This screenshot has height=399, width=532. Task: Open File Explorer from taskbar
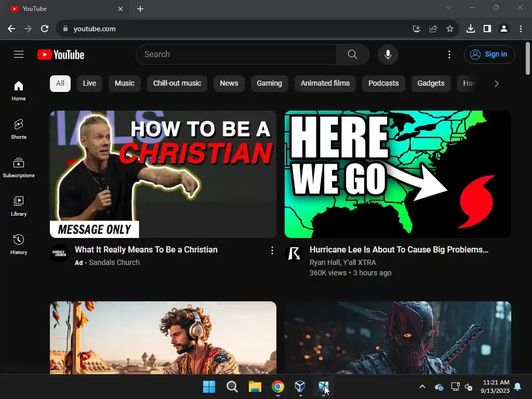pos(255,387)
